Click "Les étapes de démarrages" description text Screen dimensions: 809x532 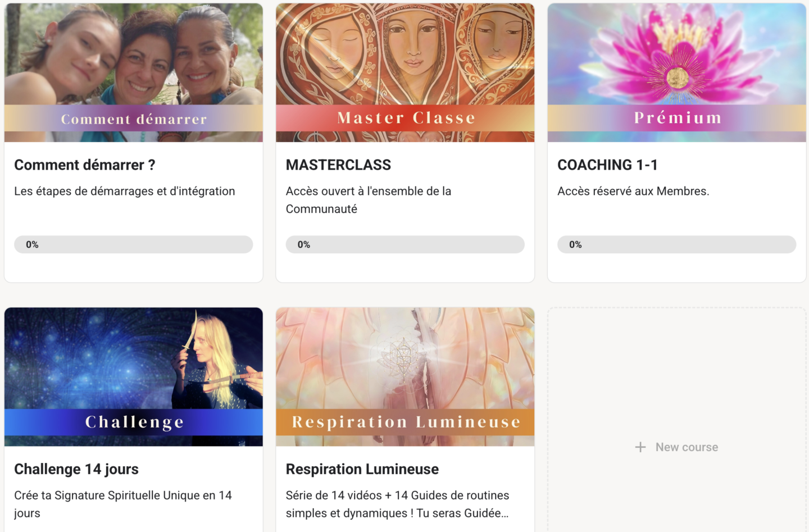[125, 192]
